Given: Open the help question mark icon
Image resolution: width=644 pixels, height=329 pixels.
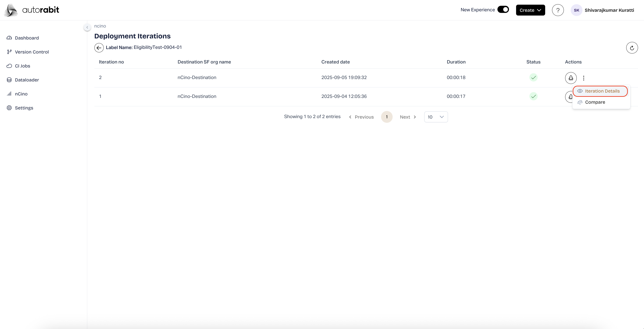Looking at the screenshot, I should 558,10.
